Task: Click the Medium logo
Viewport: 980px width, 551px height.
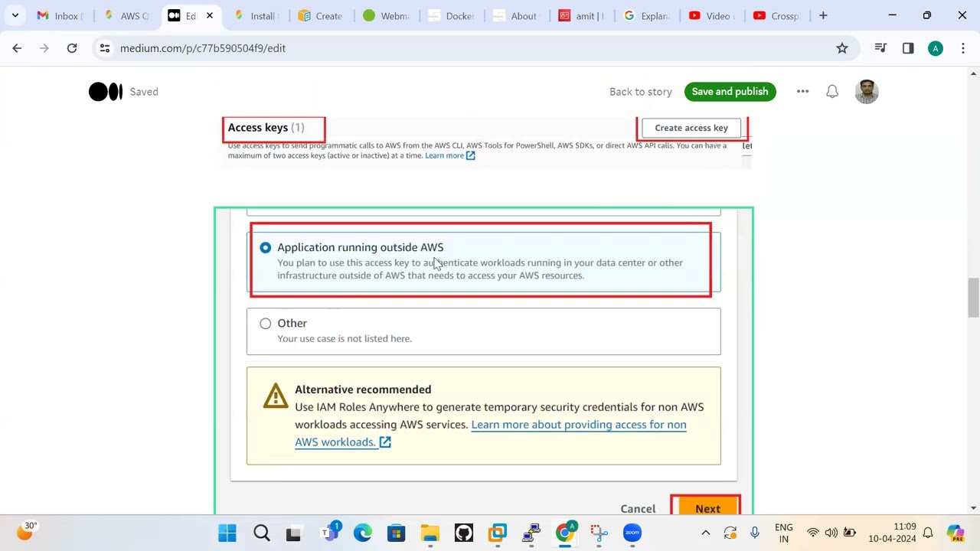Action: pyautogui.click(x=106, y=92)
